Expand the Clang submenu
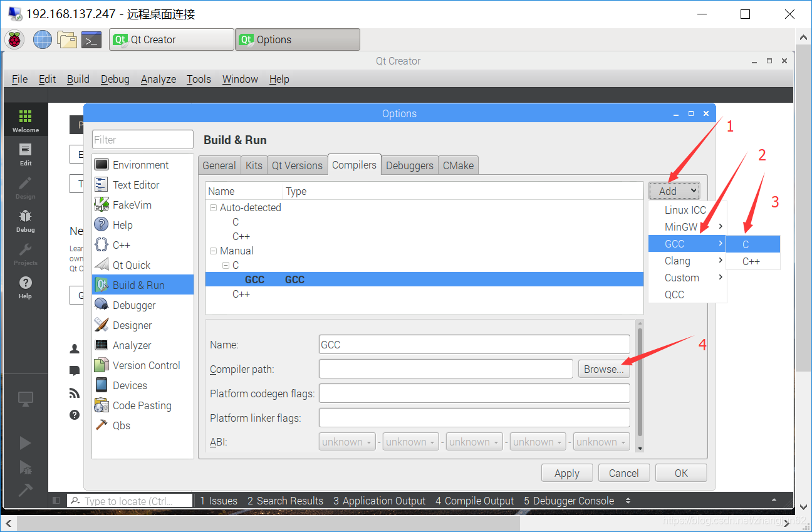Viewport: 812px width, 532px height. point(687,261)
